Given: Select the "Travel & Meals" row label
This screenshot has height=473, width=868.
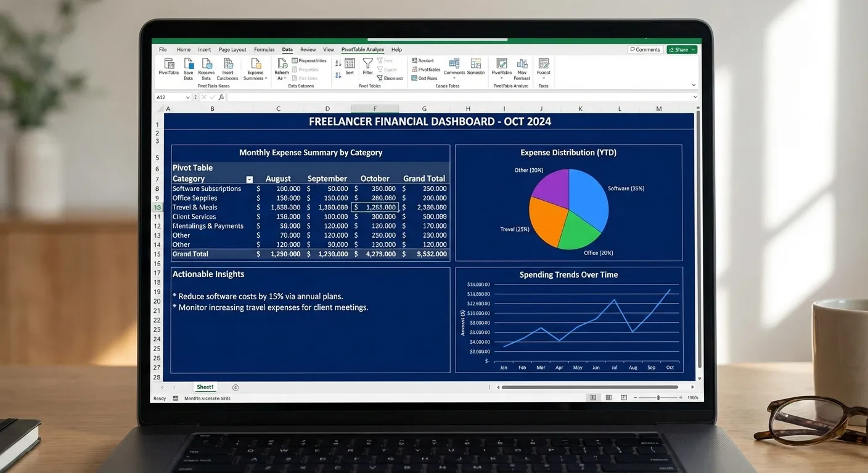Looking at the screenshot, I should [x=195, y=208].
